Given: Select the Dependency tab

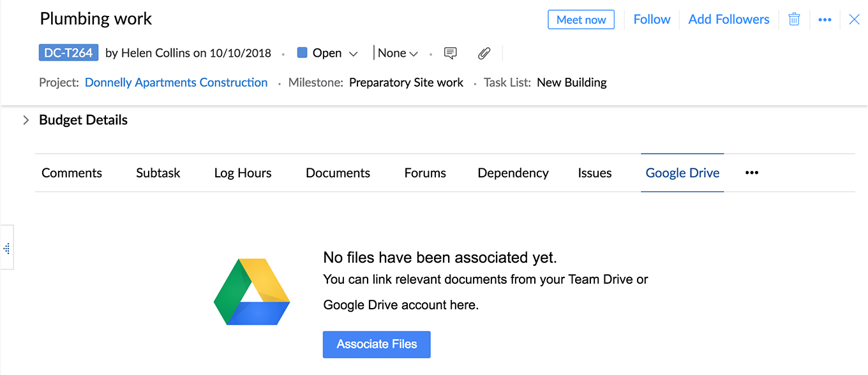Looking at the screenshot, I should [513, 173].
